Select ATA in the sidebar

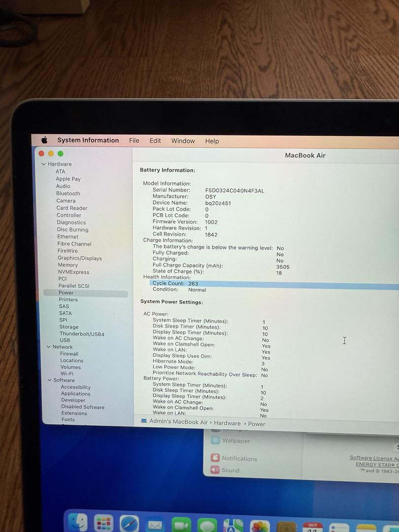tap(61, 171)
